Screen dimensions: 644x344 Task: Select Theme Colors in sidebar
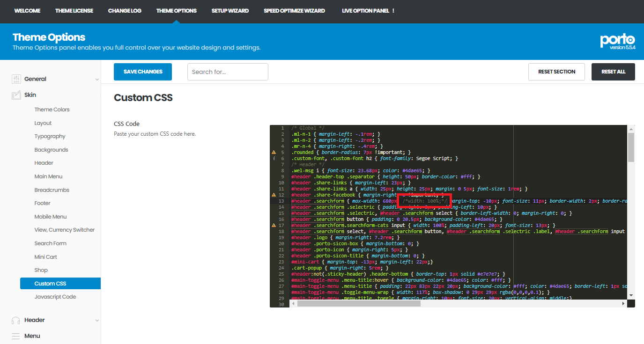(52, 110)
